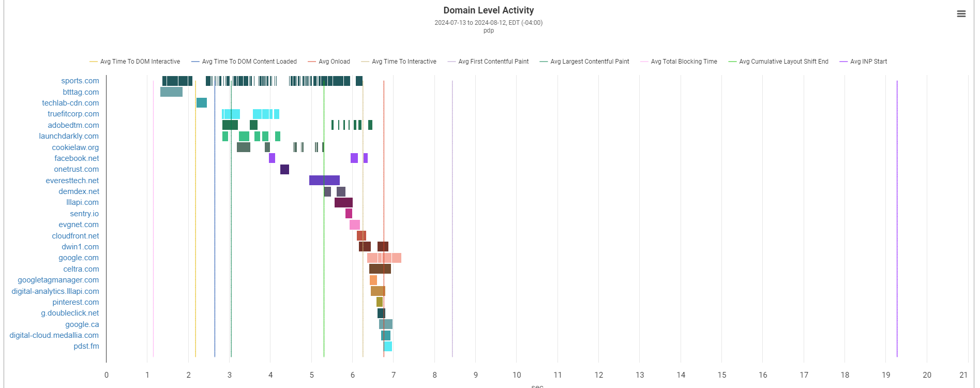Click the techlab-cdn.com activity bar
The height and width of the screenshot is (388, 980).
click(202, 103)
